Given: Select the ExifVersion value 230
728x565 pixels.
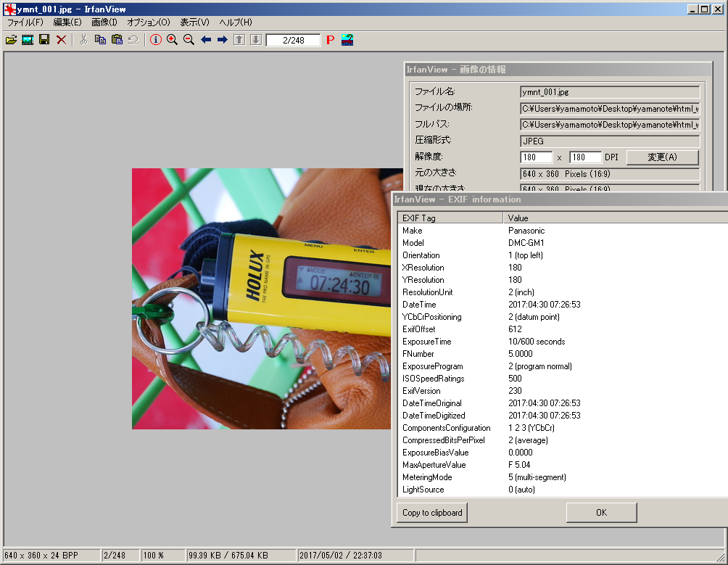Looking at the screenshot, I should pyautogui.click(x=515, y=391).
